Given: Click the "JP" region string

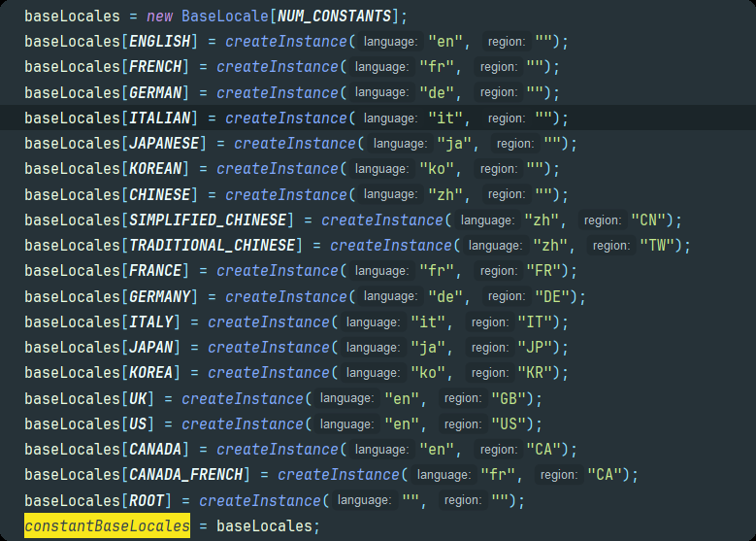Looking at the screenshot, I should pos(535,347).
